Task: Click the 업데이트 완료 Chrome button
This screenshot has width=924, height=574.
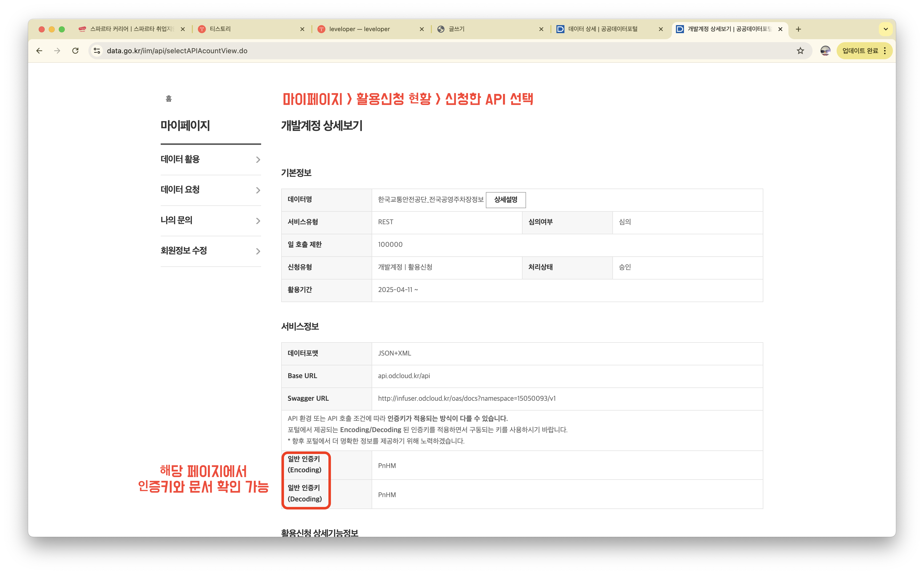Action: click(x=860, y=51)
